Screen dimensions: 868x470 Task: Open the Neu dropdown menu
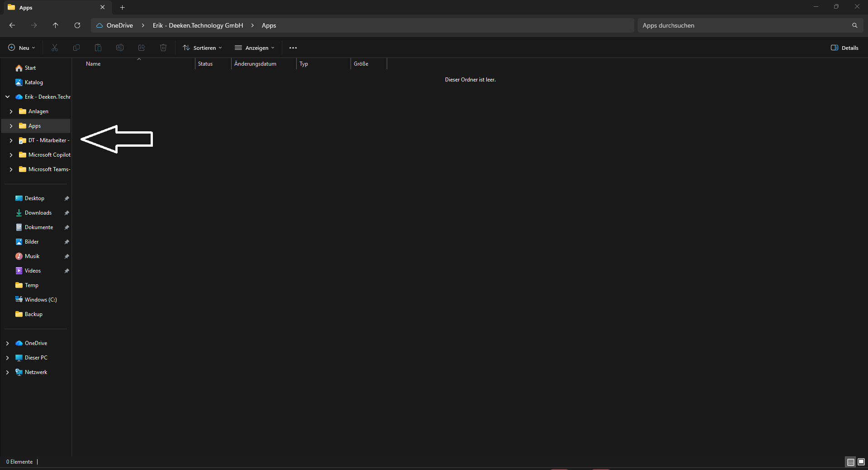click(22, 48)
